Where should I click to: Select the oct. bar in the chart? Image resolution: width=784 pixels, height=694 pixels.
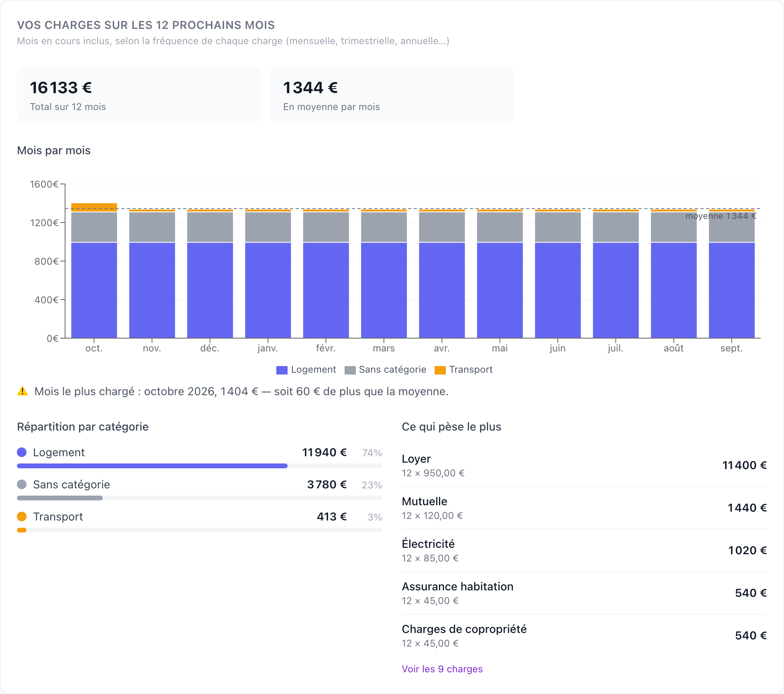94,271
